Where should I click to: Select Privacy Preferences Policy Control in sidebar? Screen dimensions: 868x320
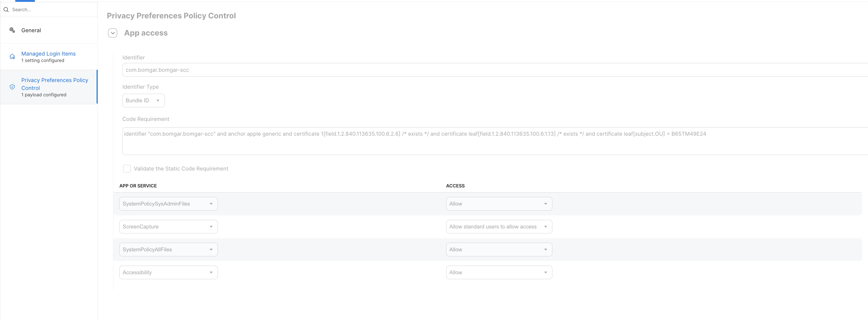(x=49, y=87)
